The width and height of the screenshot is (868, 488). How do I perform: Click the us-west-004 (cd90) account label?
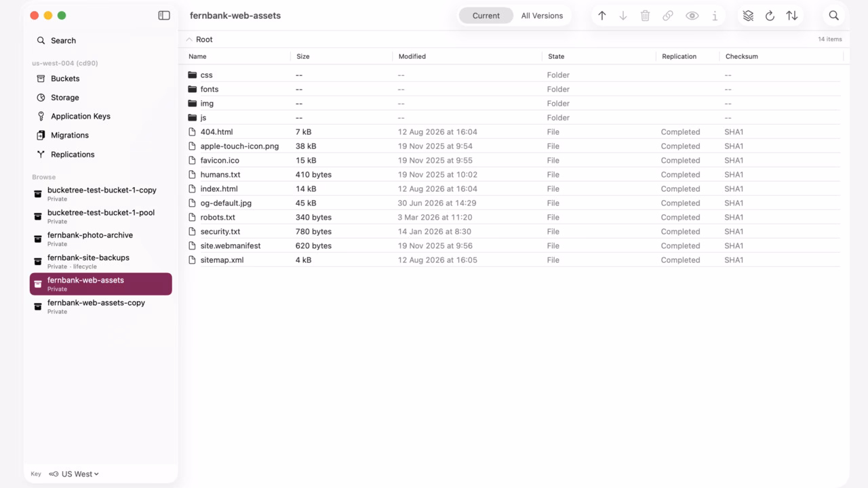tap(65, 63)
